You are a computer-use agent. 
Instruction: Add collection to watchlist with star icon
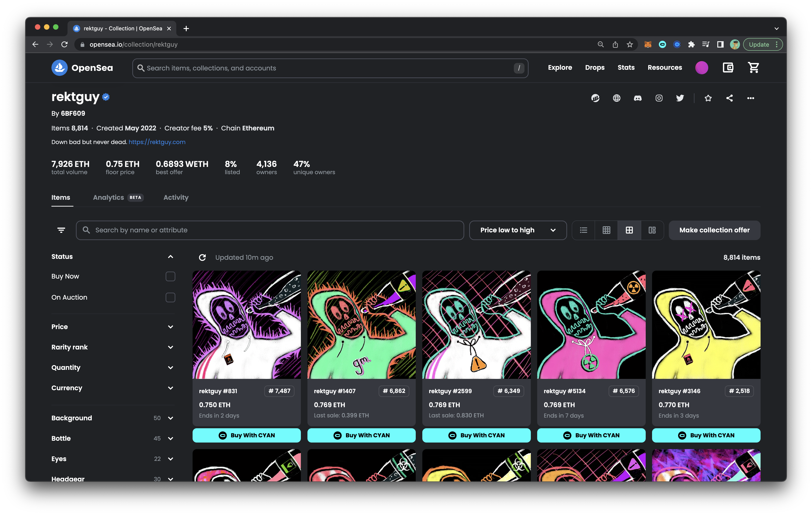708,98
